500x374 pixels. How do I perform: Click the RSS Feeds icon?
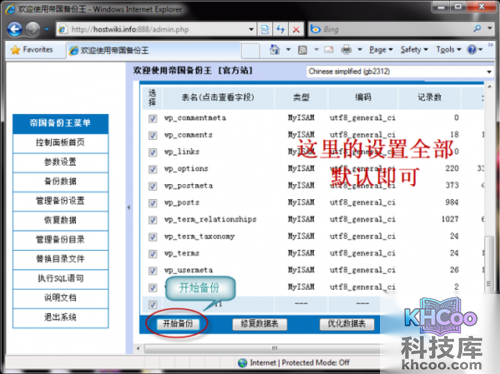pyautogui.click(x=303, y=50)
